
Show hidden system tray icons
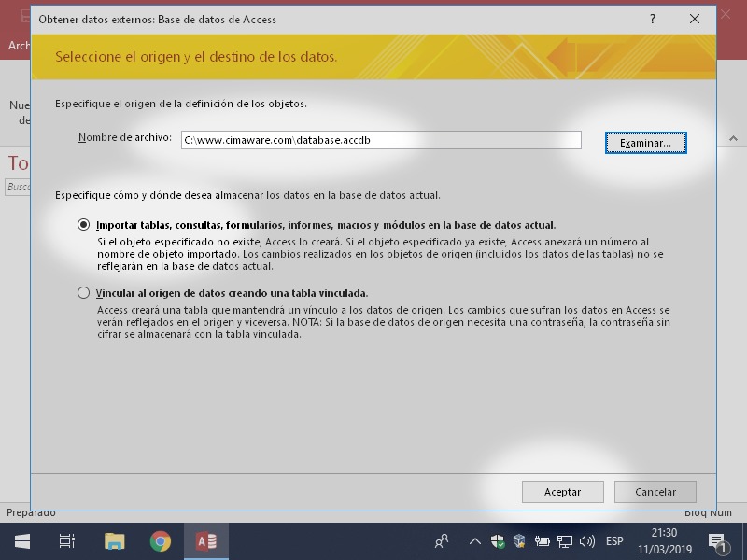[474, 541]
